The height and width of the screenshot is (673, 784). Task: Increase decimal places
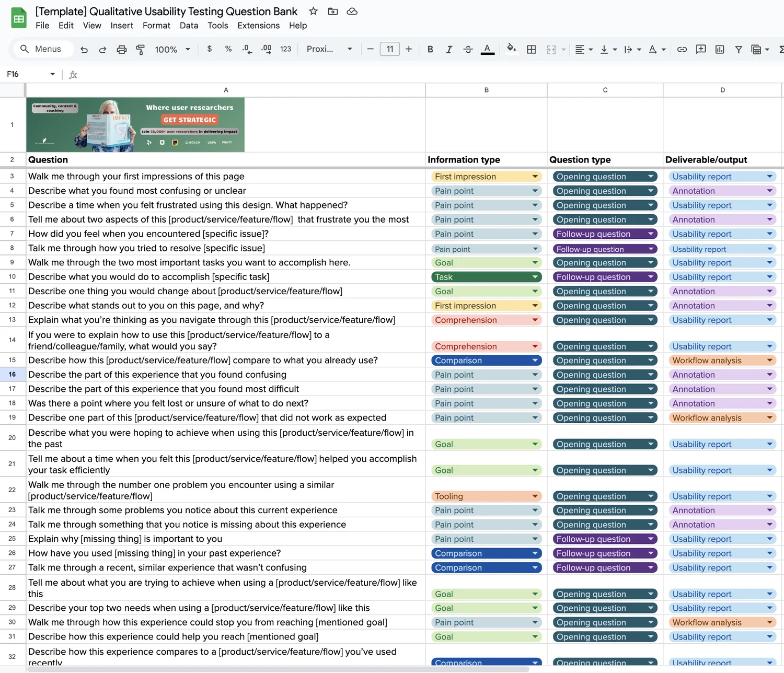pyautogui.click(x=267, y=49)
